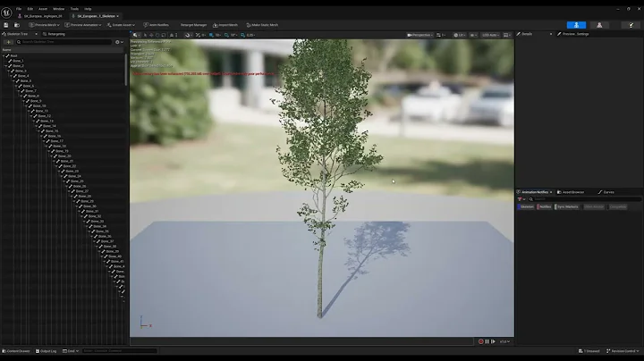This screenshot has width=644, height=361.
Task: Click the Import Mesh button
Action: tap(225, 25)
